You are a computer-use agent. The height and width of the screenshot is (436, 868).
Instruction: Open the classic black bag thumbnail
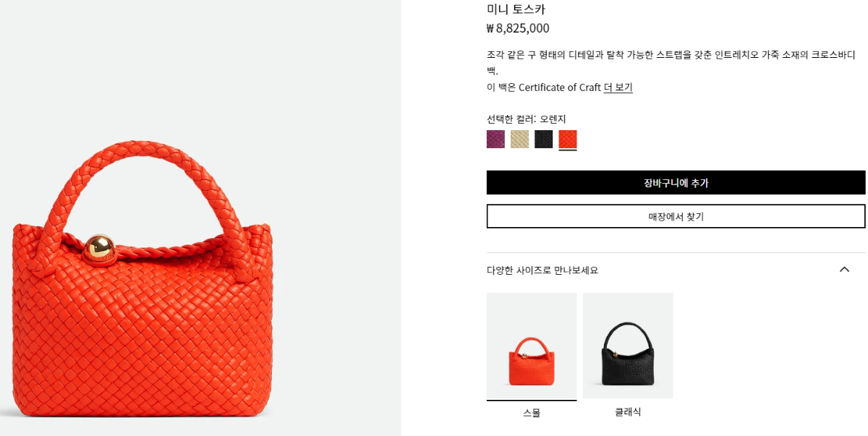click(x=628, y=346)
